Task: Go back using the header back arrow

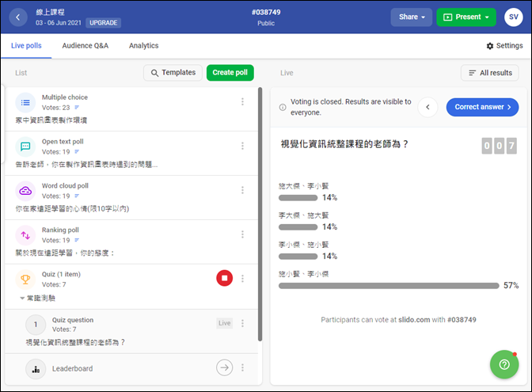Action: [x=18, y=17]
